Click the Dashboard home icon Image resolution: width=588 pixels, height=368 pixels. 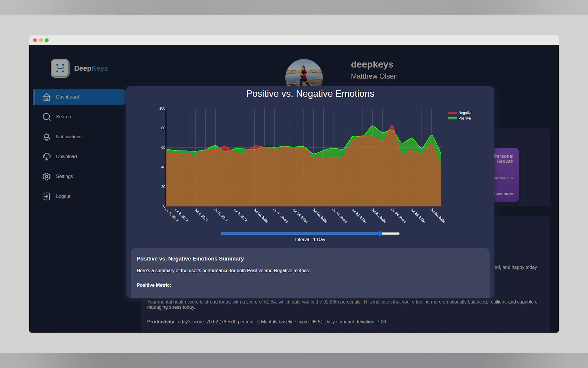click(x=47, y=97)
